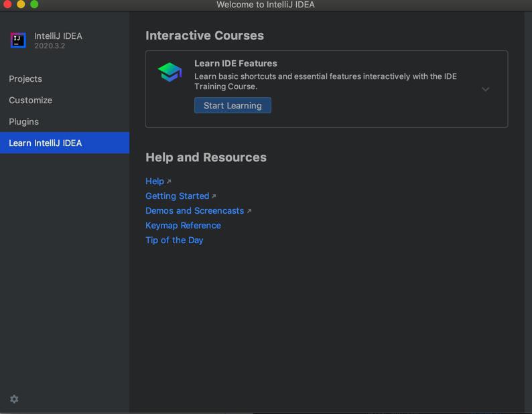Click the IntelliJ IDEA logo icon
This screenshot has height=414, width=532.
pyautogui.click(x=18, y=40)
